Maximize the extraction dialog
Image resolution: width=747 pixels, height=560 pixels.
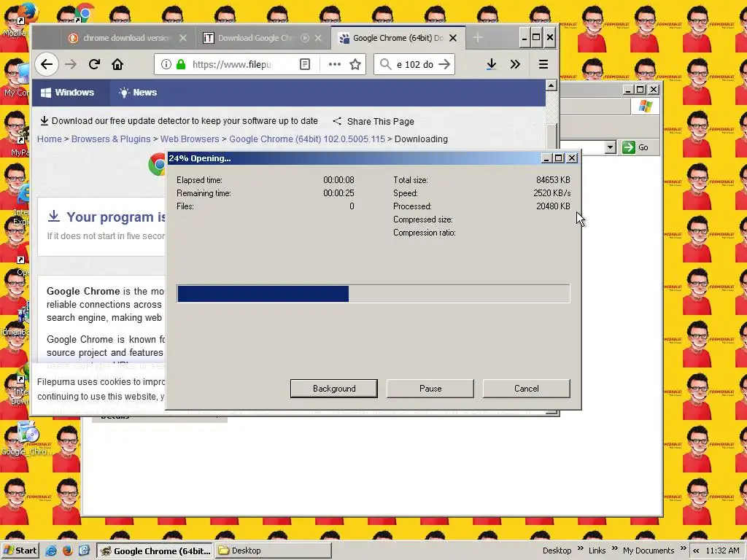(559, 158)
